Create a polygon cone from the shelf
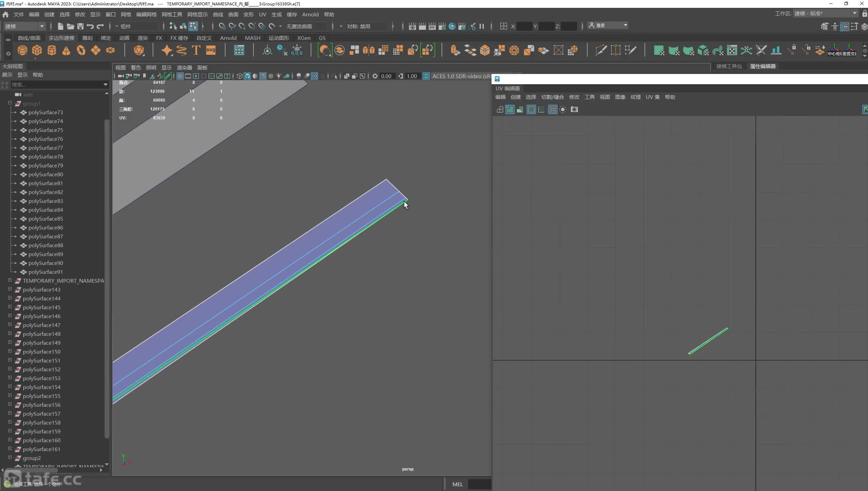This screenshot has width=868, height=491. click(66, 50)
